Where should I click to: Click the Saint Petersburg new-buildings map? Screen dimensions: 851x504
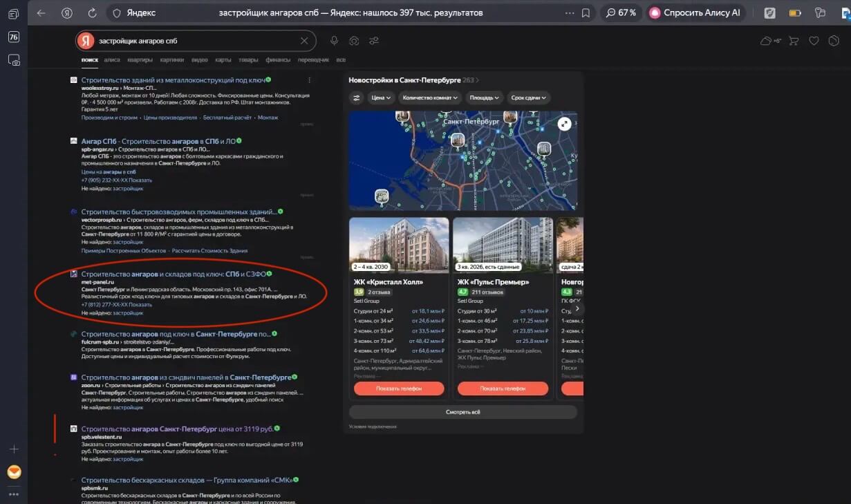pos(462,160)
